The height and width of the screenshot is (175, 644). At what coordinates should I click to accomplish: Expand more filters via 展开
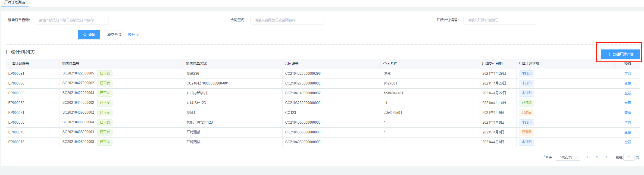tap(133, 35)
